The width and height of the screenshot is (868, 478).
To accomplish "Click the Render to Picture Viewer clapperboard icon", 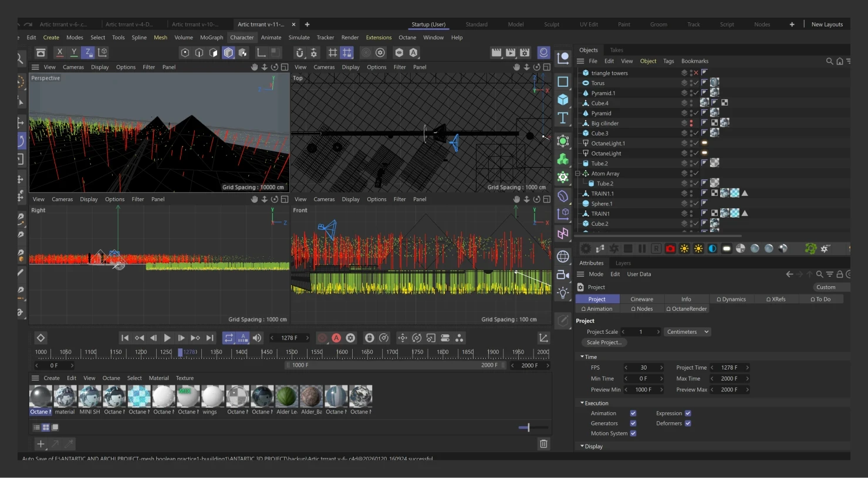I will click(511, 53).
